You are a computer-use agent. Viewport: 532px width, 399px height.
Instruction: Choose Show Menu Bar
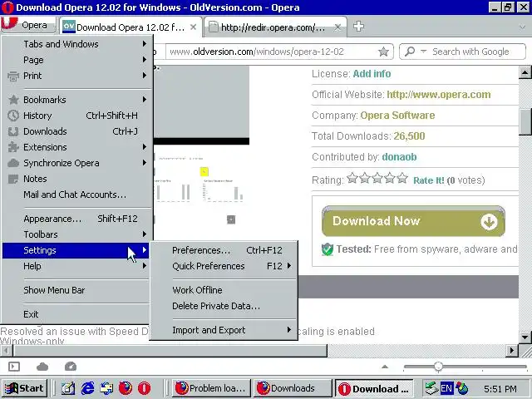point(76,290)
